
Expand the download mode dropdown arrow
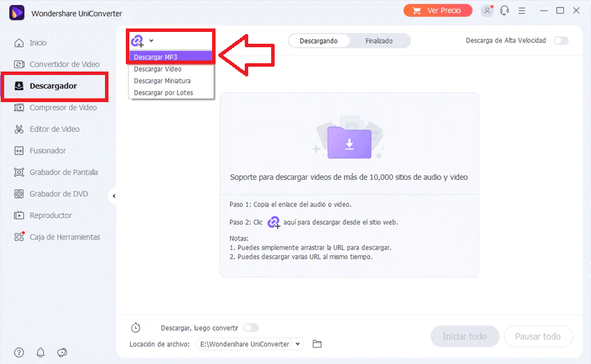(x=151, y=41)
